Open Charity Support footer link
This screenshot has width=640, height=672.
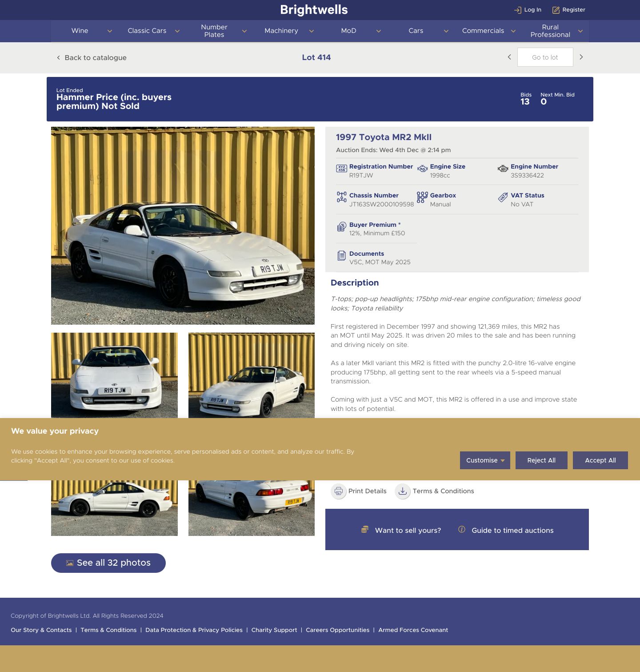[274, 630]
